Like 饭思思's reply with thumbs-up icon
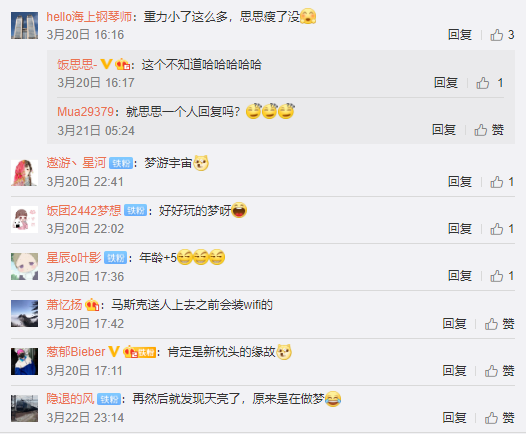Viewport: 526px width, 434px height. tap(482, 83)
